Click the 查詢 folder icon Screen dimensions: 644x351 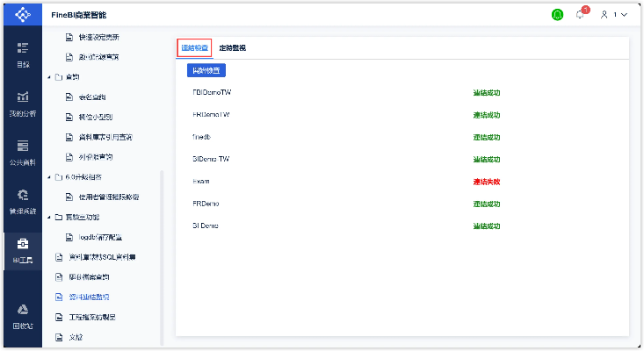tap(59, 77)
